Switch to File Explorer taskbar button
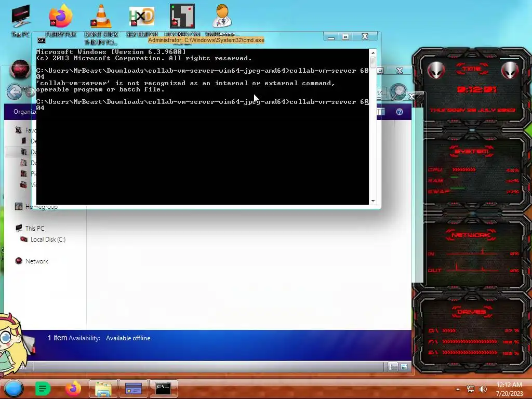532x399 pixels. click(x=103, y=389)
